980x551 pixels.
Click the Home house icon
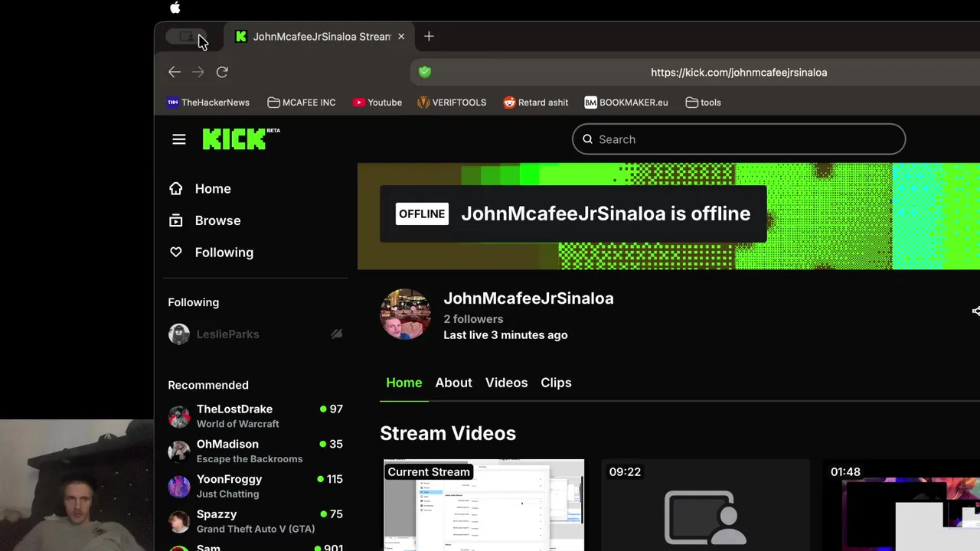[176, 188]
